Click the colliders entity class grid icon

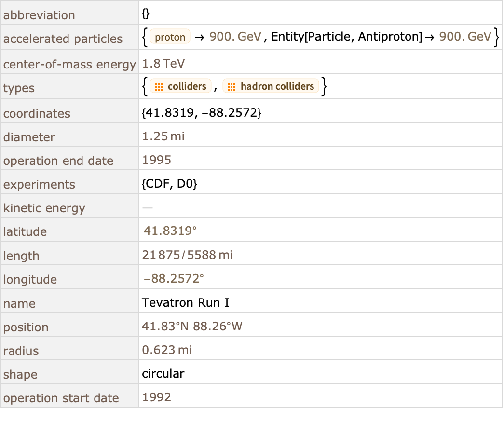(159, 87)
